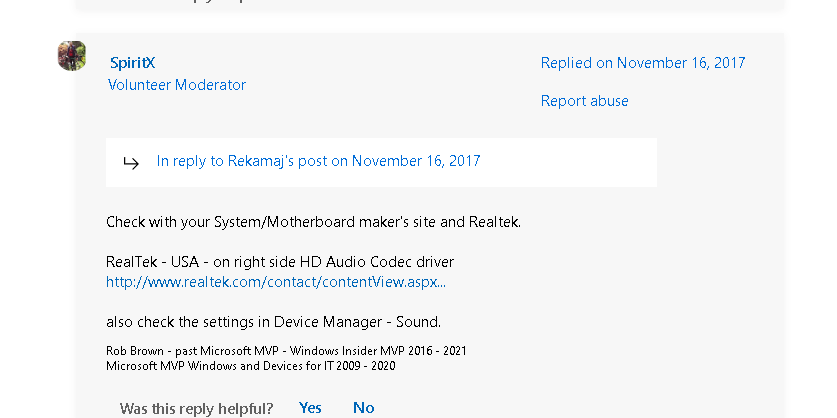Mark reply as not helpful with No
The height and width of the screenshot is (418, 837).
(364, 408)
